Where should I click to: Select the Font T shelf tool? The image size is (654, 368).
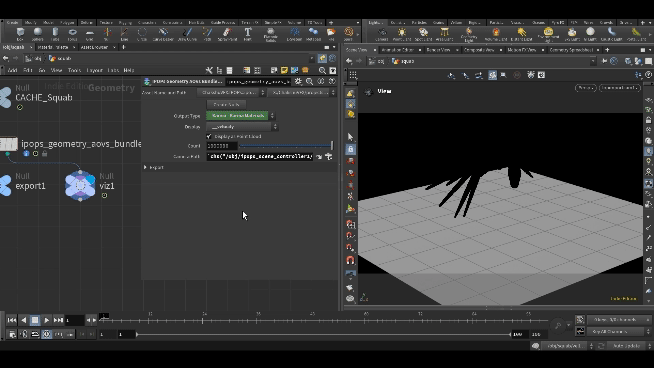tap(248, 33)
